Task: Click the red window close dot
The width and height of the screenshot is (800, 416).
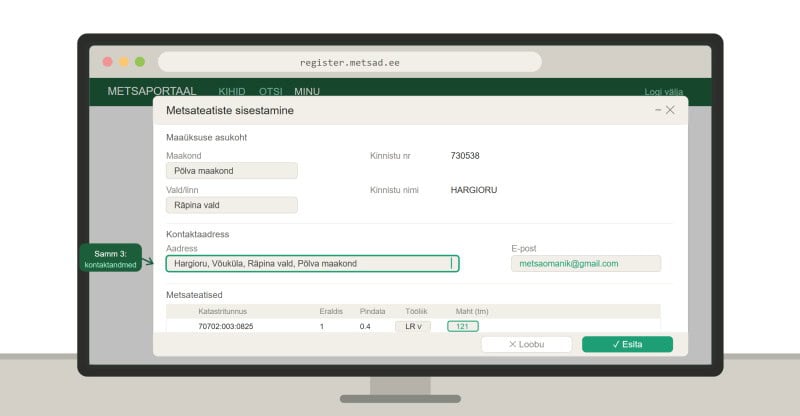Action: tap(108, 62)
